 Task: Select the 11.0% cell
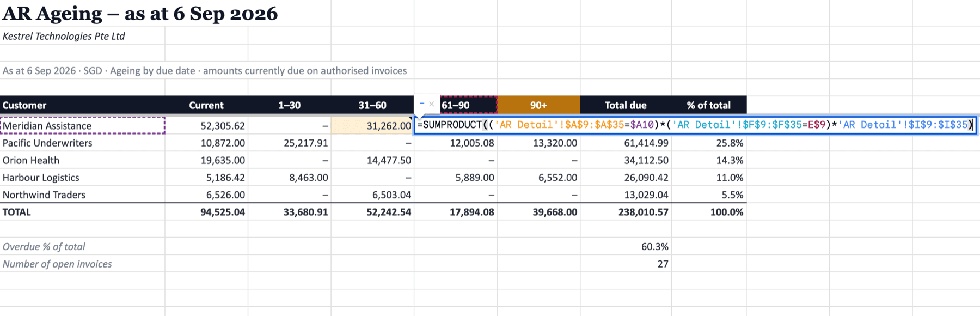tap(709, 178)
